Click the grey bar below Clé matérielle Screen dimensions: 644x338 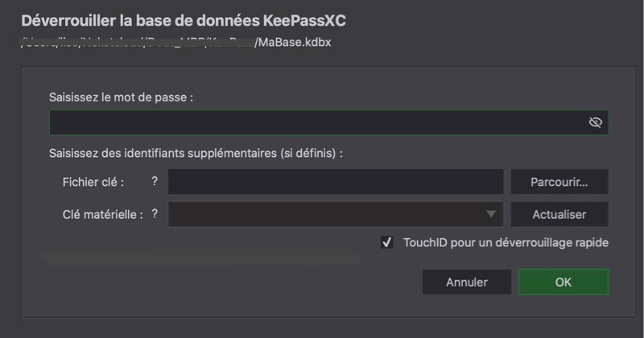(x=200, y=257)
